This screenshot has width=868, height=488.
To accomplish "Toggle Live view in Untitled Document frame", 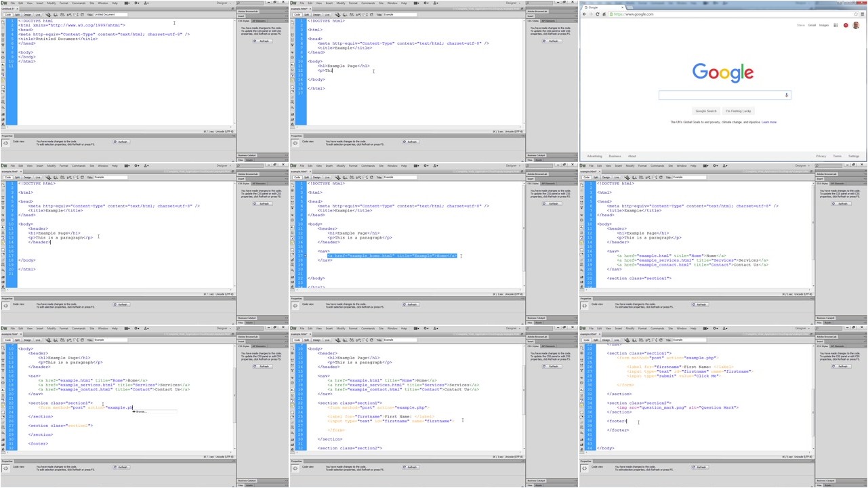I will 38,14.
